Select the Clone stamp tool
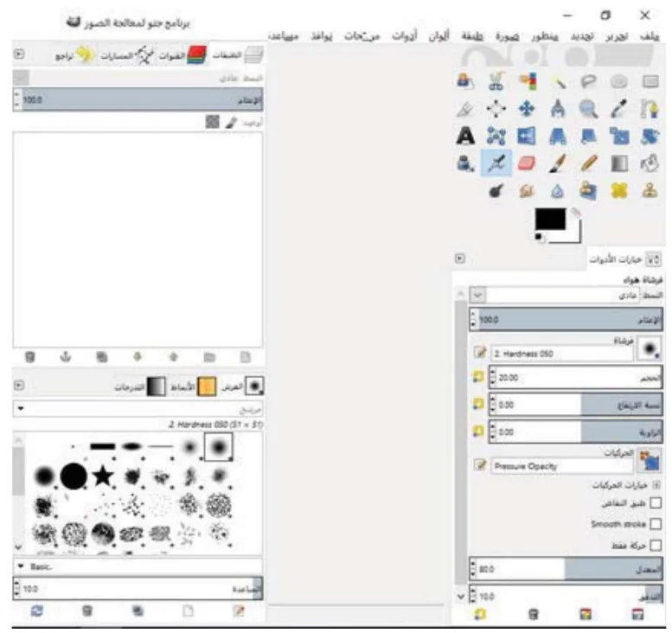The width and height of the screenshot is (672, 633). (x=650, y=190)
